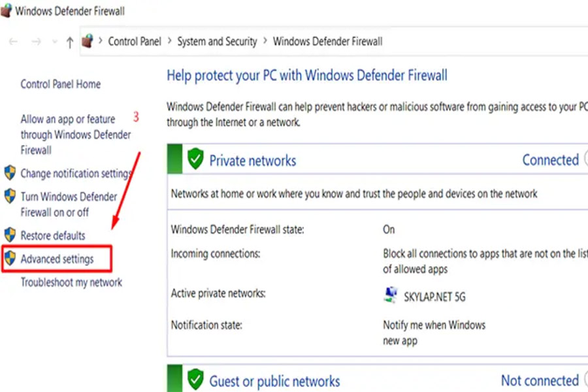Image resolution: width=588 pixels, height=392 pixels.
Task: Click SKYLAP.NET 5G network icon
Action: click(391, 295)
